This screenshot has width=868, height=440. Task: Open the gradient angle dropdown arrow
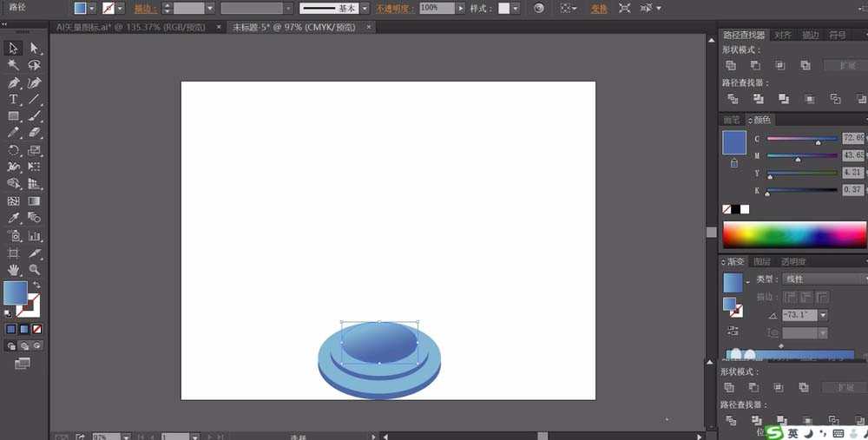(x=823, y=315)
